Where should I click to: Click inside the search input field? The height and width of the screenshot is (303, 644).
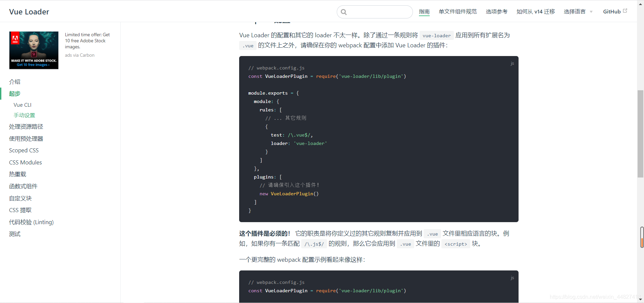pyautogui.click(x=376, y=12)
